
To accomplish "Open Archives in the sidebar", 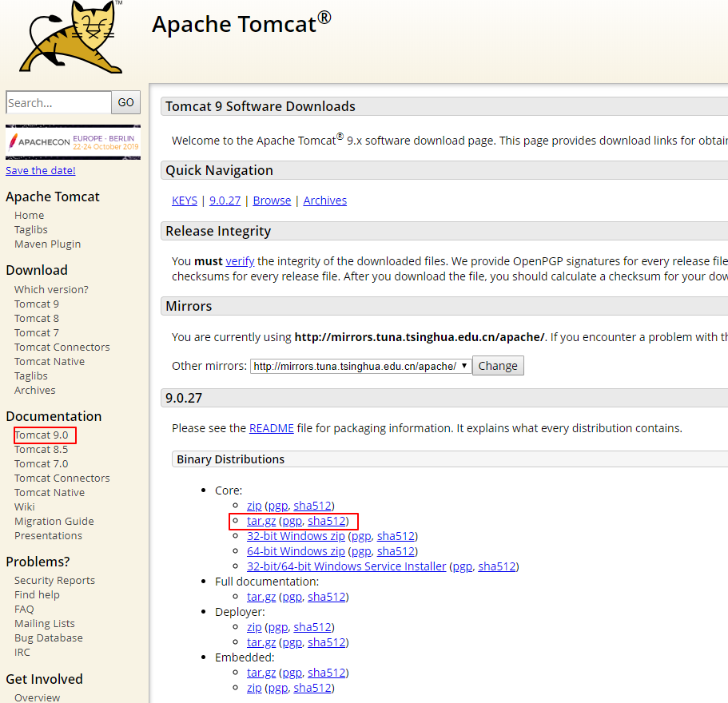I will 35,391.
